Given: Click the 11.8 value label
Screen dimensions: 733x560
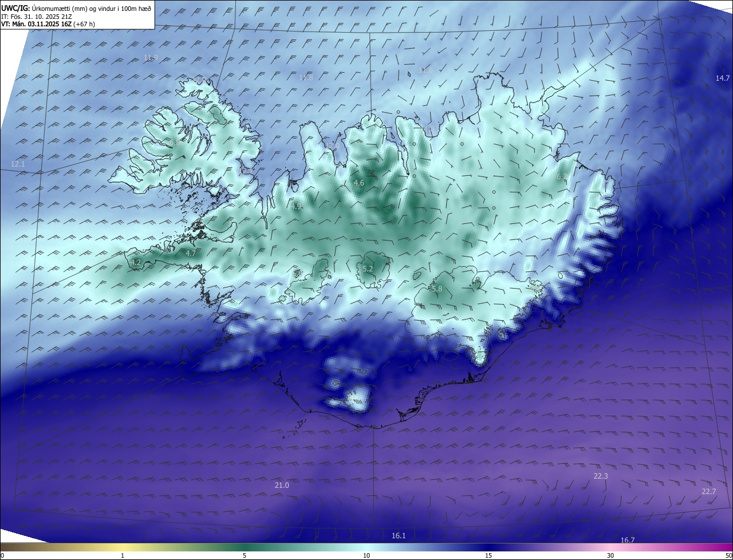Looking at the screenshot, I should [306, 78].
